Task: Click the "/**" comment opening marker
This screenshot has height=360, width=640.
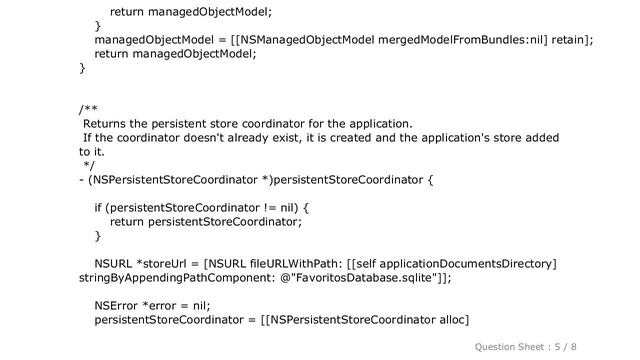Action: point(88,109)
